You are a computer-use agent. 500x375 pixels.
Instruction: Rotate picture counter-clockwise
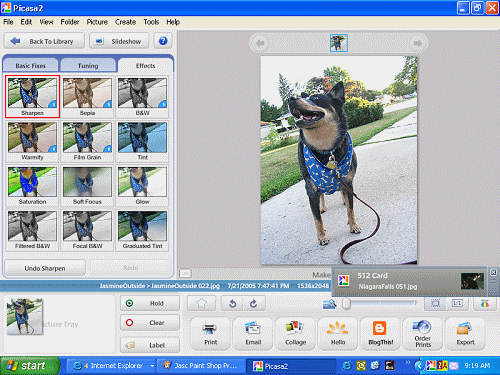click(233, 303)
